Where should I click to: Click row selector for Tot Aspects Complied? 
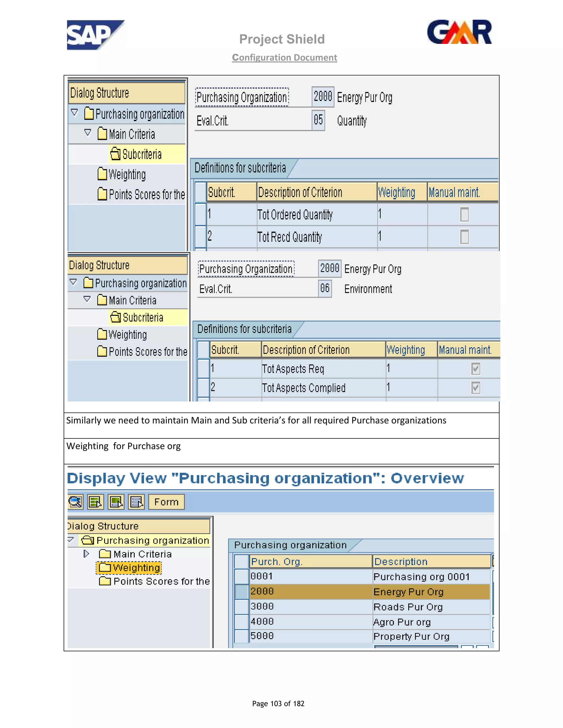(203, 388)
